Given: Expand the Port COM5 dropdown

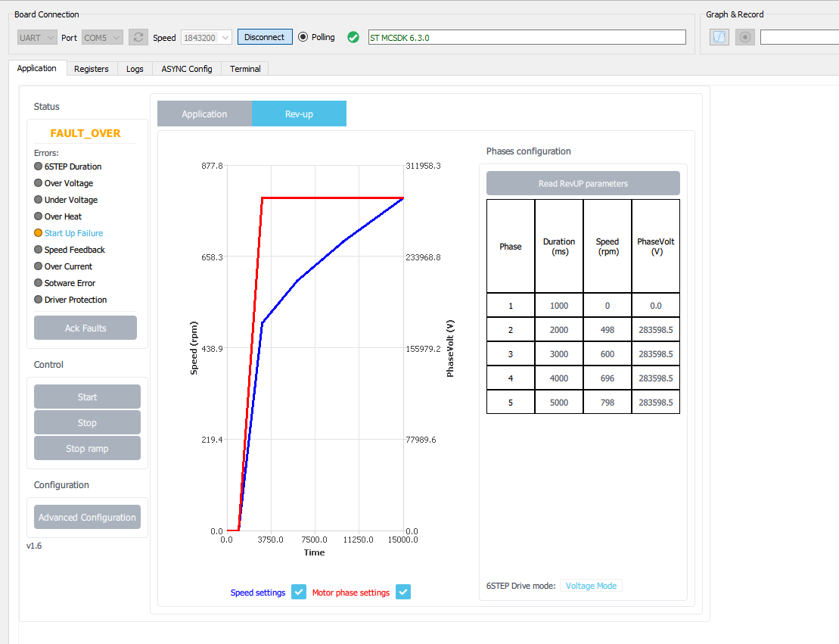Looking at the screenshot, I should coord(102,36).
